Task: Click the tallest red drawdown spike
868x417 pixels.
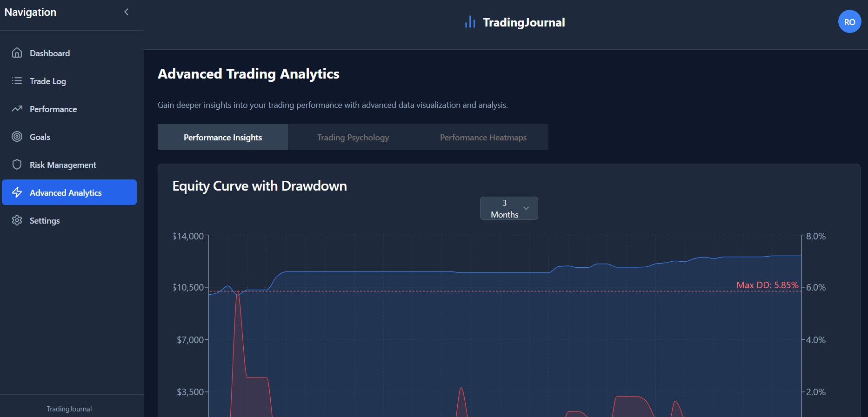Action: point(238,353)
